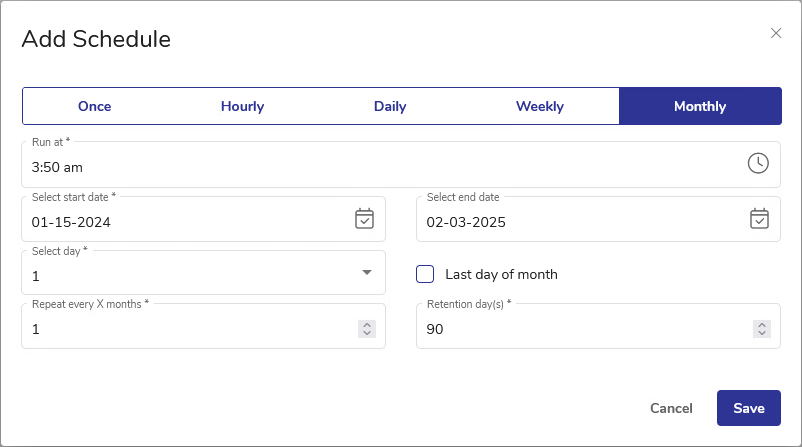The width and height of the screenshot is (802, 447).
Task: Open the start date calendar icon
Action: (x=364, y=218)
